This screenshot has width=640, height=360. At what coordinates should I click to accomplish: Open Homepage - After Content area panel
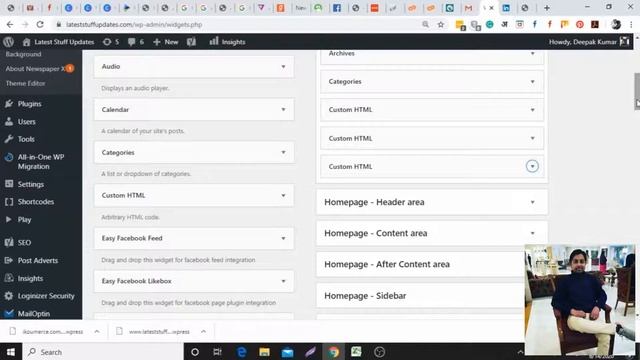point(420,264)
